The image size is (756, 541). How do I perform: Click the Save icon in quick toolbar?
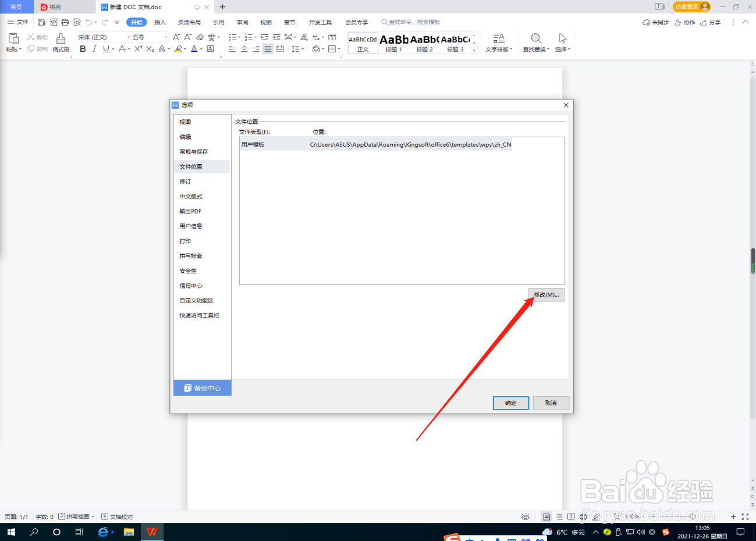pyautogui.click(x=41, y=22)
